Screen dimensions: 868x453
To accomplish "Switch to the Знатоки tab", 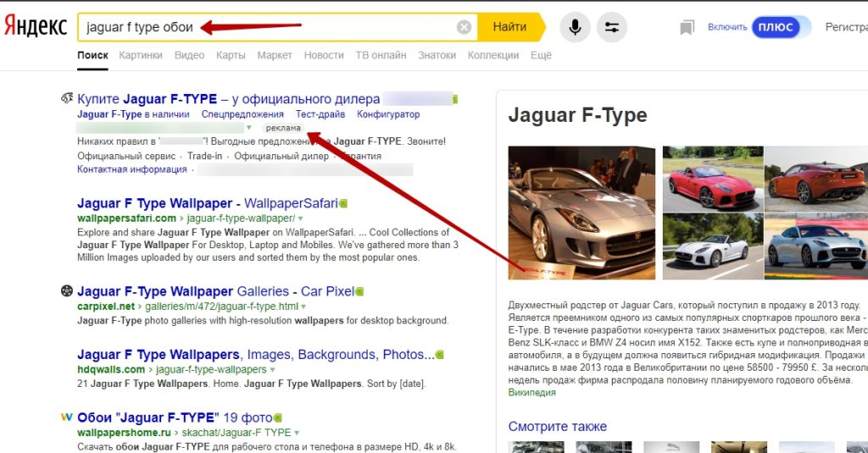I will 437,55.
